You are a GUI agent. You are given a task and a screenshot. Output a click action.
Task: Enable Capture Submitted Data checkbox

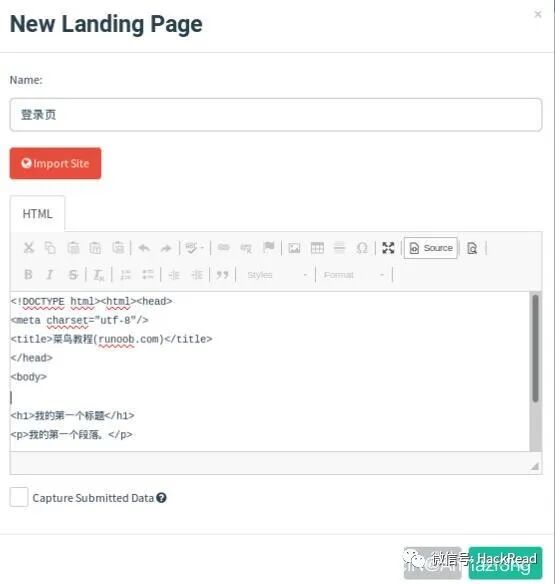click(19, 497)
